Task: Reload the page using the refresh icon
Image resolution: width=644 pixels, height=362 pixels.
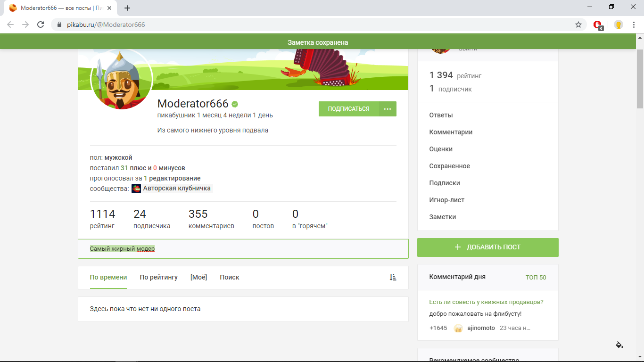Action: pyautogui.click(x=41, y=25)
